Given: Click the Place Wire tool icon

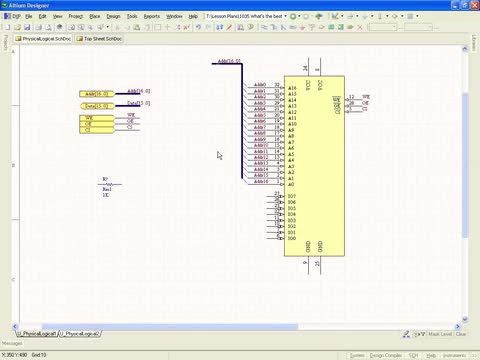Looking at the screenshot, I should (x=265, y=27).
